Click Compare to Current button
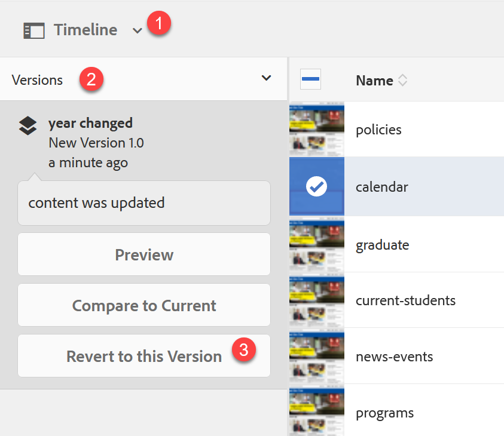Screen dimensions: 504x436 point(144,305)
